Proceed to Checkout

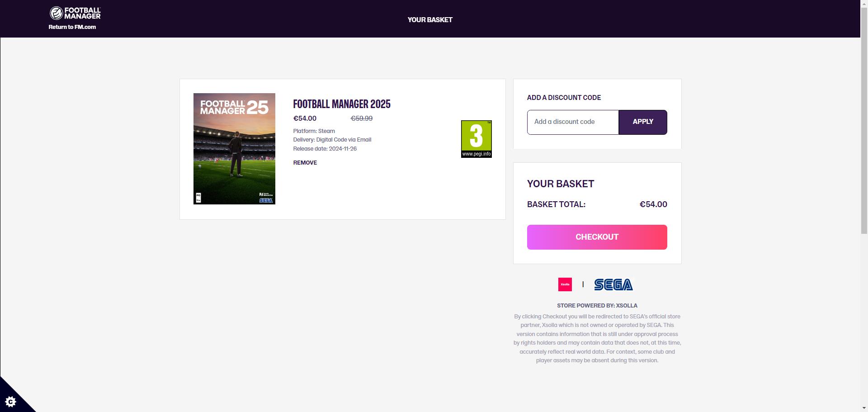pos(597,237)
